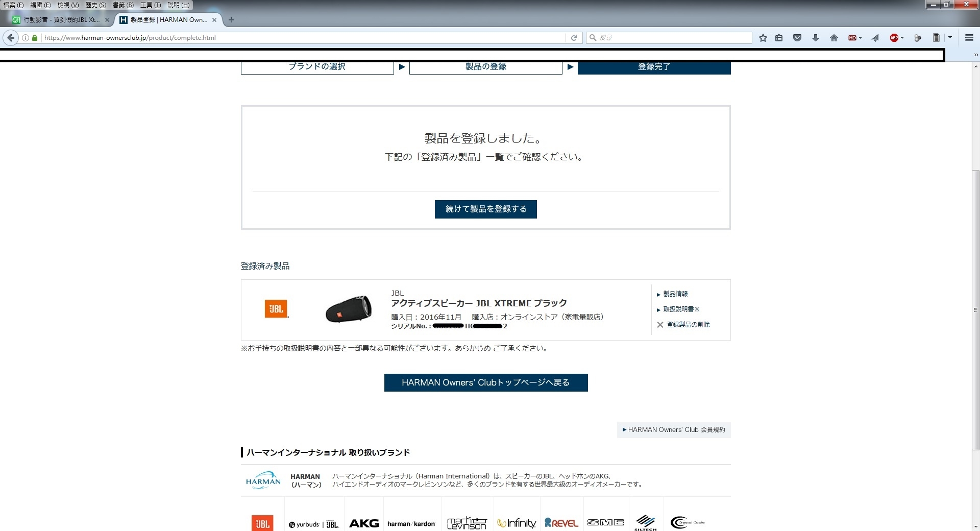Click the SME brand logo
This screenshot has width=980, height=531.
pyautogui.click(x=605, y=522)
